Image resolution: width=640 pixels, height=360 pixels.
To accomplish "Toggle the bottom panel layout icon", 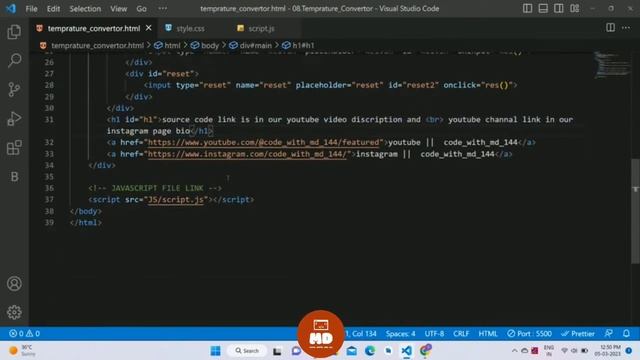I will tap(543, 8).
